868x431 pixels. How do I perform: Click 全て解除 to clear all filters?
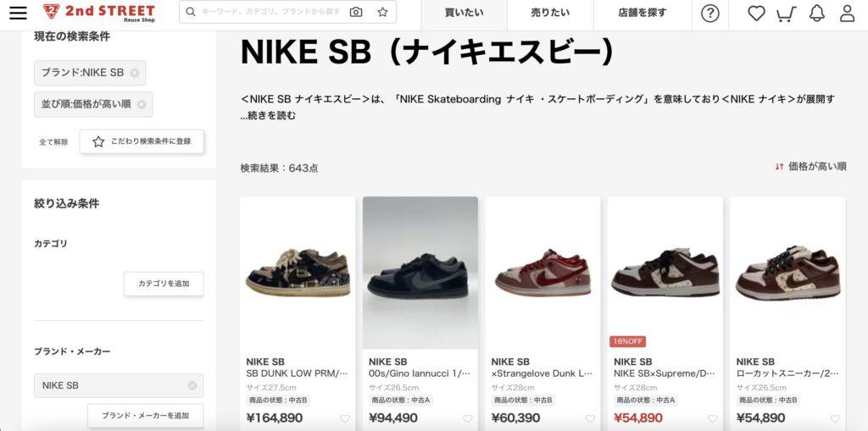coord(53,142)
